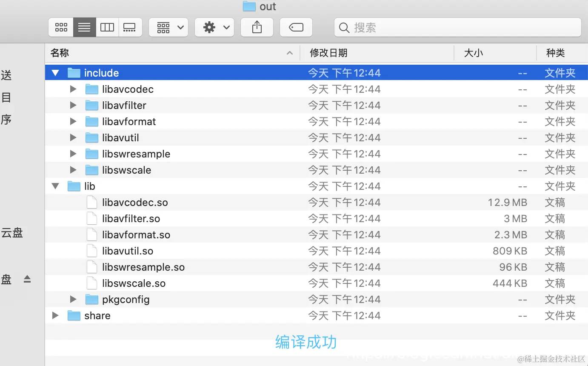Screen dimensions: 588x366
Task: Click the include folder icon
Action: [74, 73]
